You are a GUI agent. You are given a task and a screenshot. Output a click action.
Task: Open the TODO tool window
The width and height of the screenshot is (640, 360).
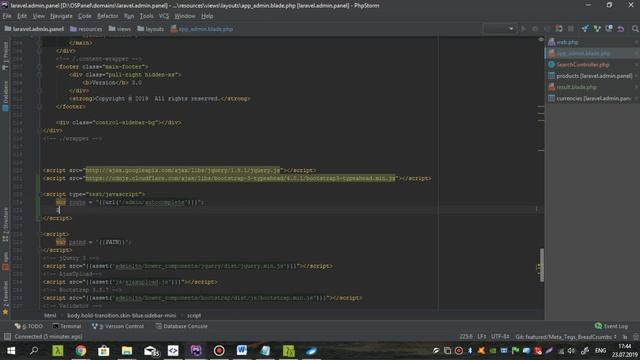coord(29,326)
